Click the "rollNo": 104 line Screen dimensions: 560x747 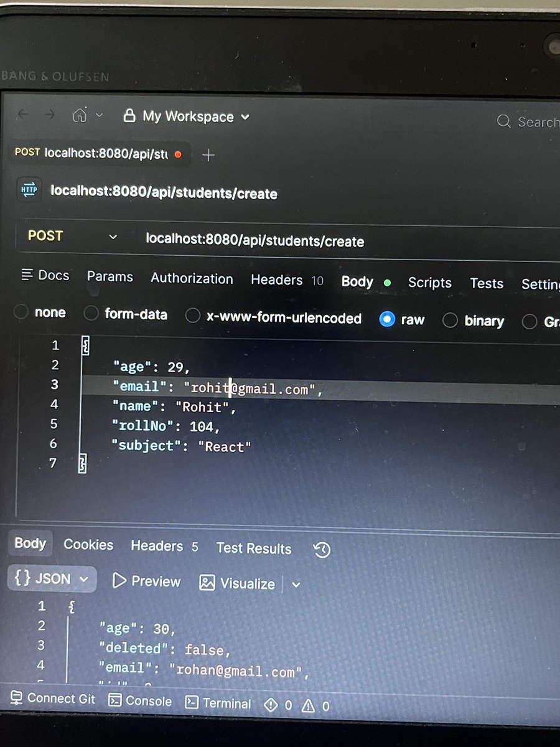point(166,426)
